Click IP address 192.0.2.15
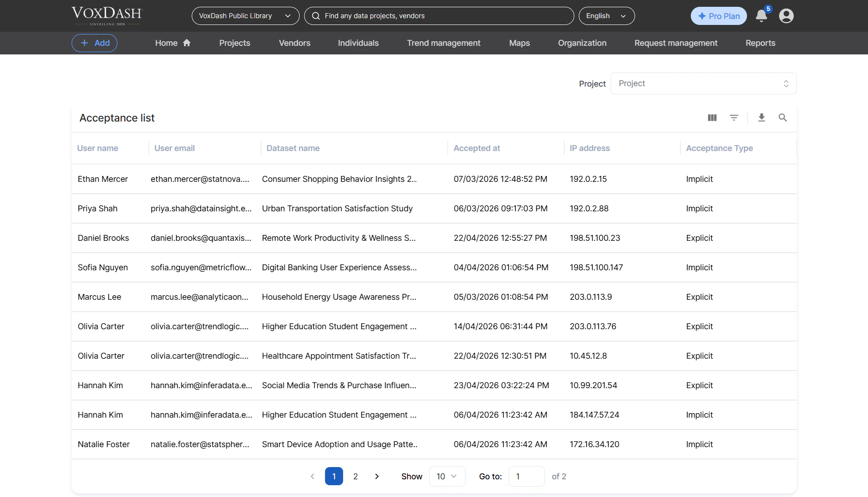This screenshot has height=497, width=868. coord(588,179)
